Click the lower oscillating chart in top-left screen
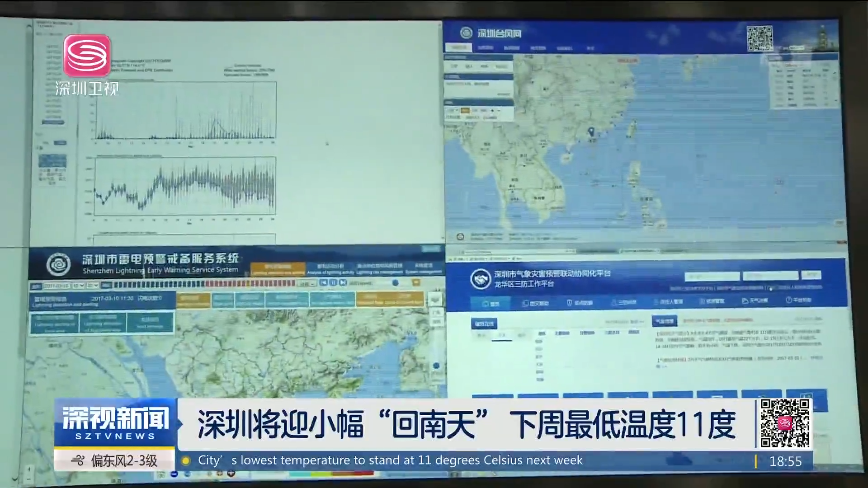 (184, 186)
